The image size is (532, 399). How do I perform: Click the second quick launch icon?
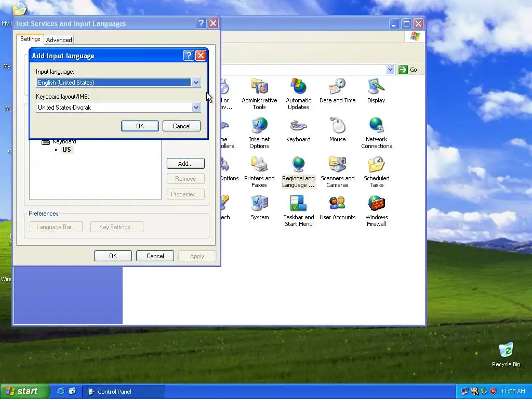click(x=72, y=391)
